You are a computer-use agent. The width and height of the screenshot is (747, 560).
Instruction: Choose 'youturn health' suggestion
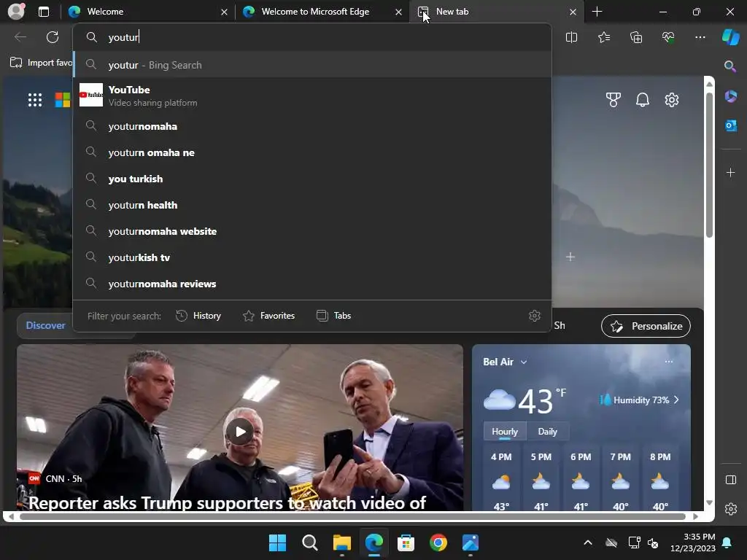click(312, 205)
